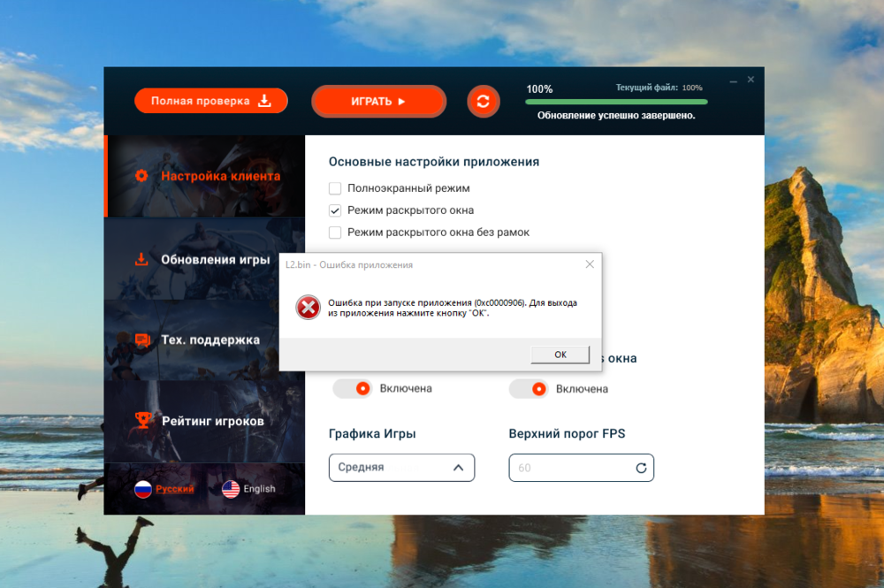Click the gear icon beside Настройка клиента
Image resolution: width=884 pixels, height=588 pixels.
click(141, 176)
